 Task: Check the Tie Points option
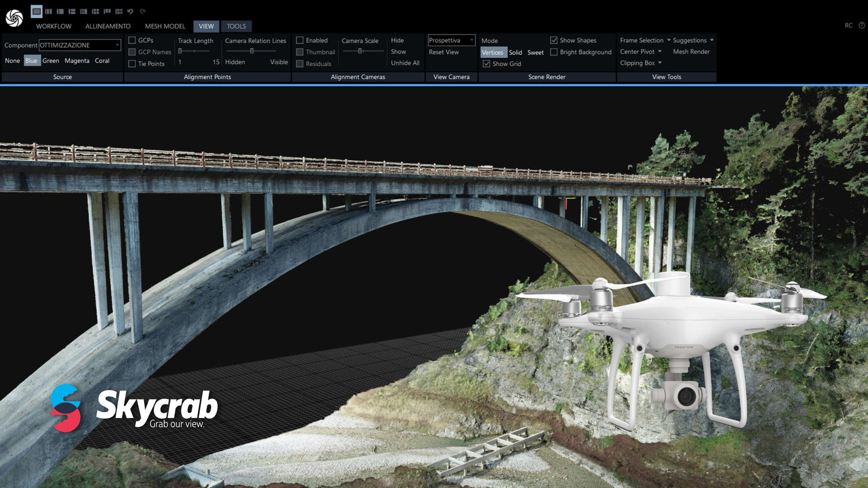tap(133, 64)
